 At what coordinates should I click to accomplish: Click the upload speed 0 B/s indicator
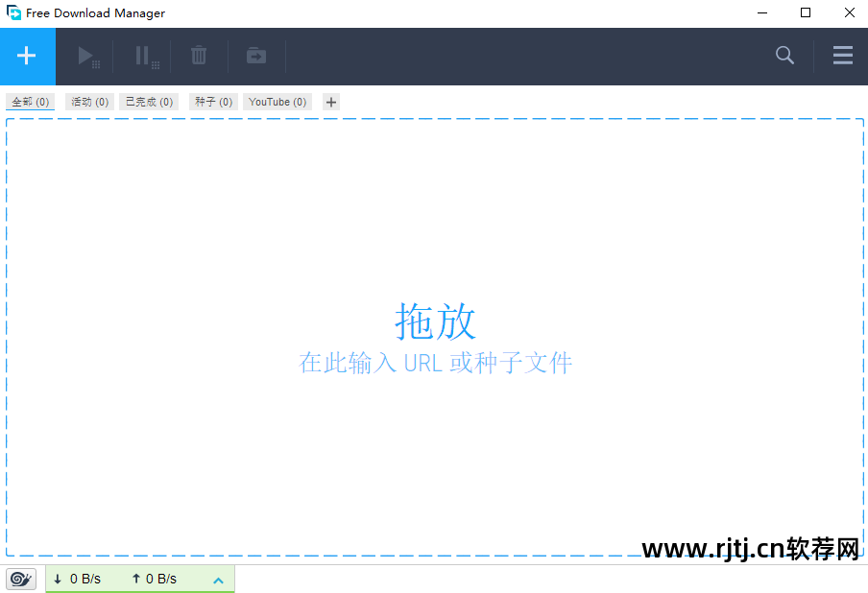coord(154,580)
